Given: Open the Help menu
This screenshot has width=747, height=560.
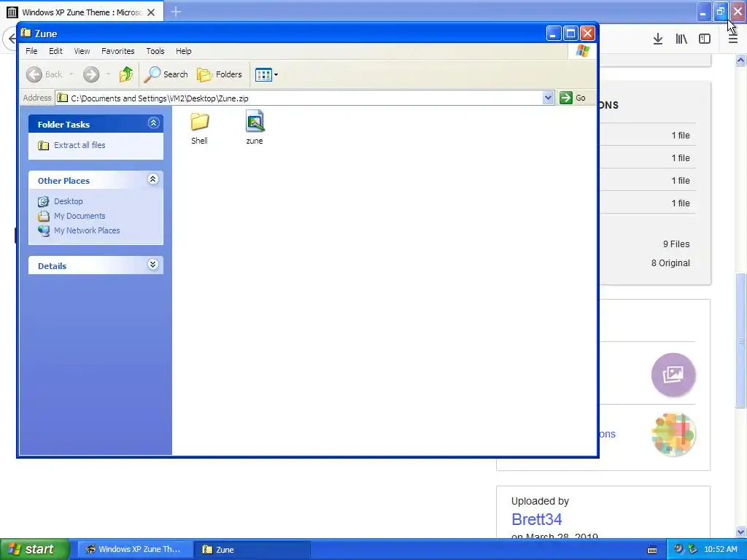Looking at the screenshot, I should pyautogui.click(x=183, y=51).
